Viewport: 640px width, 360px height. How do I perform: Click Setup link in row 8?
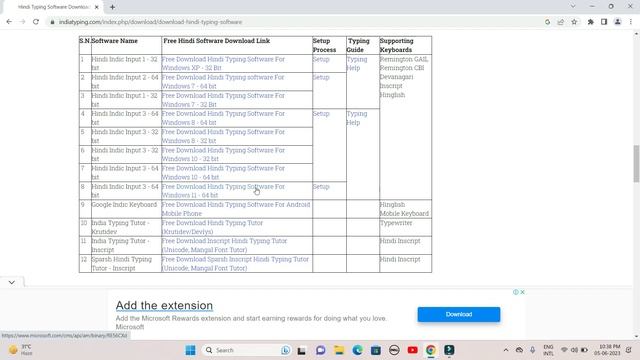click(x=321, y=187)
